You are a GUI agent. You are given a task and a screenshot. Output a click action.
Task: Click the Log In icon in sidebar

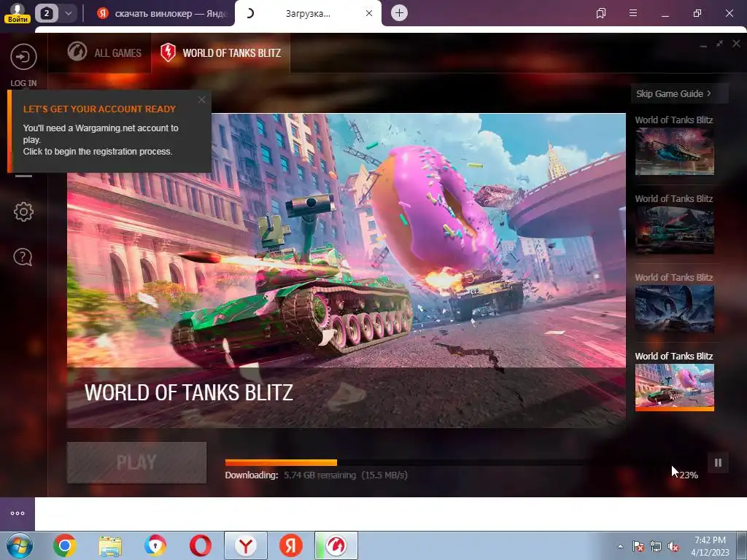[23, 57]
